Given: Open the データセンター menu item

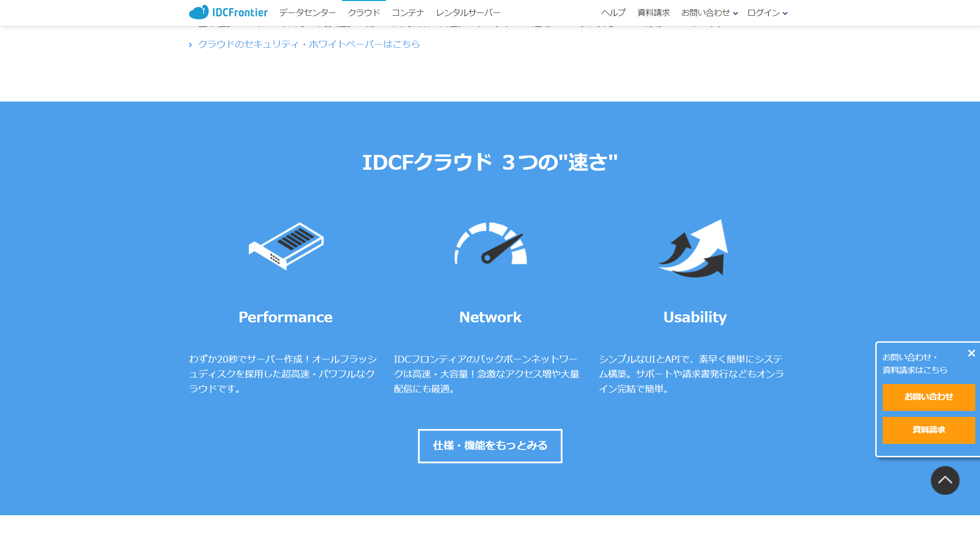Looking at the screenshot, I should [x=307, y=13].
